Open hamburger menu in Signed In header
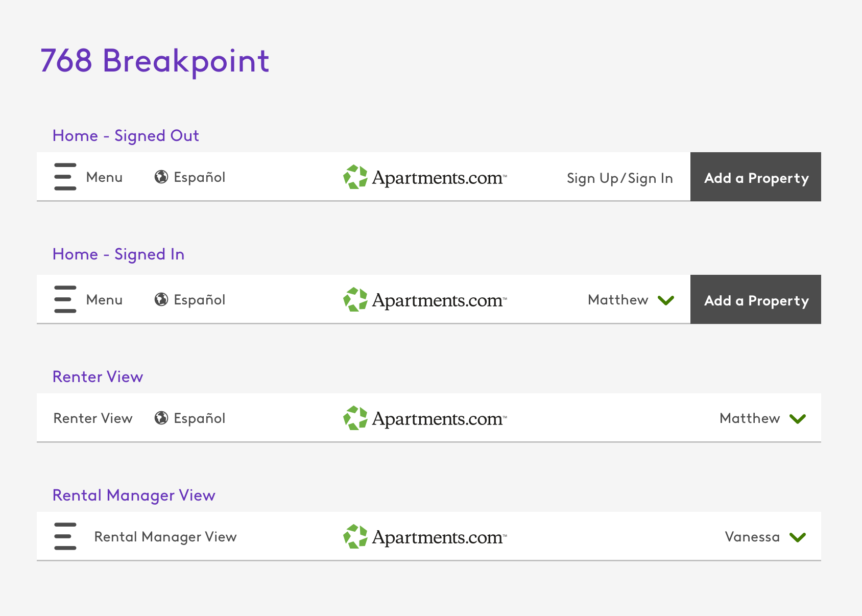862x616 pixels. coord(65,299)
